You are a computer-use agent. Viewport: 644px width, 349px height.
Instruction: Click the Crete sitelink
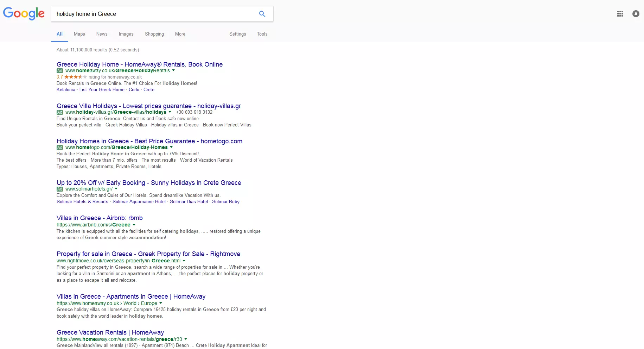pyautogui.click(x=149, y=90)
